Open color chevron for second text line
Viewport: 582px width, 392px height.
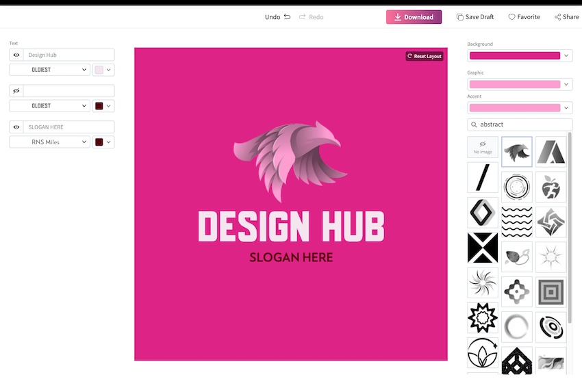(108, 105)
